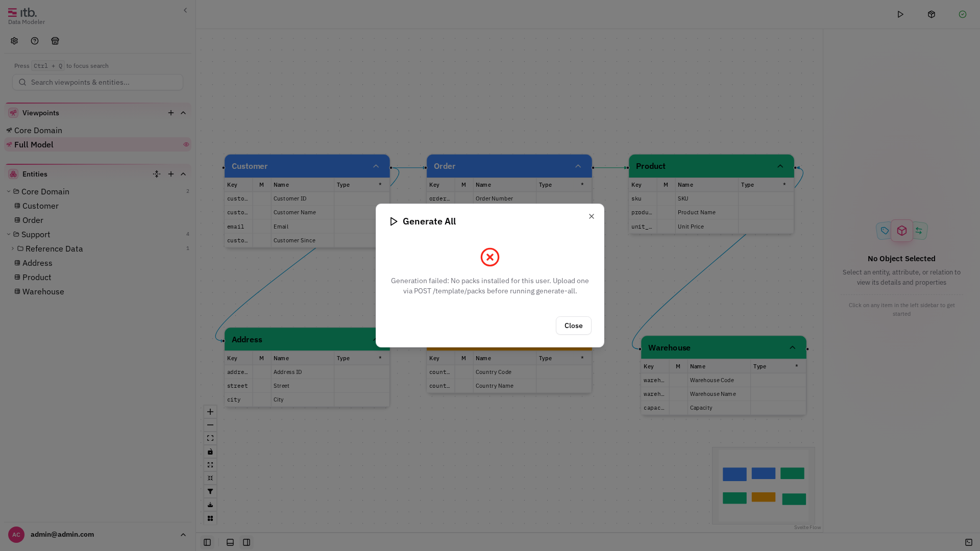Click the validation check circle icon

point(963,14)
